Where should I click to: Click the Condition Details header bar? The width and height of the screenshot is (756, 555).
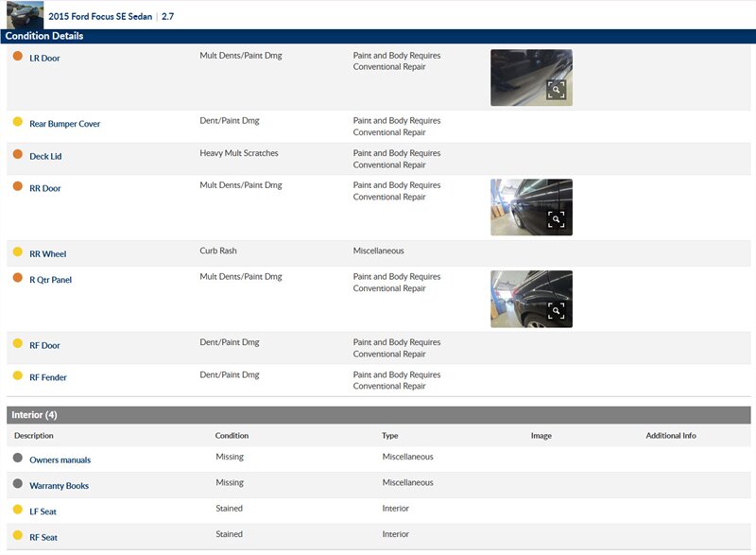click(x=378, y=36)
